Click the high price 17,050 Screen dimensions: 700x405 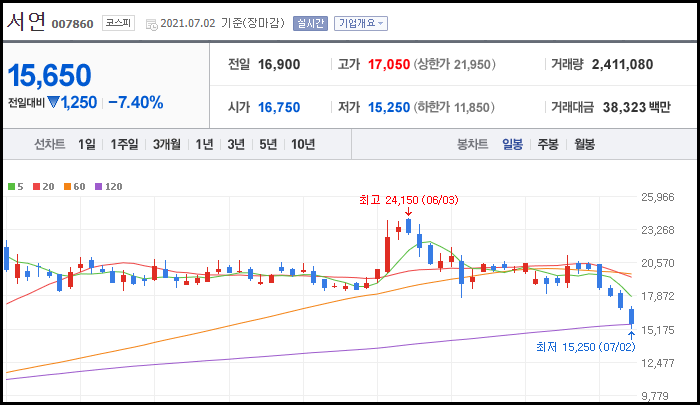tap(389, 64)
